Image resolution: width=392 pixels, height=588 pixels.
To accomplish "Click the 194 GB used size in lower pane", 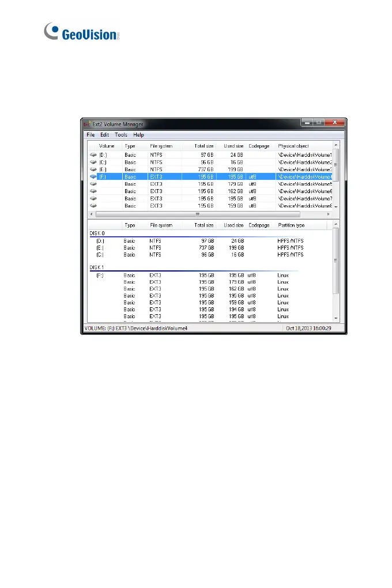I will [x=236, y=310].
